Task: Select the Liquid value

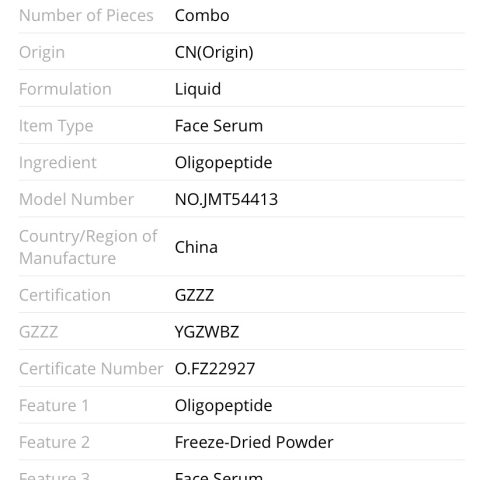Action: click(198, 89)
